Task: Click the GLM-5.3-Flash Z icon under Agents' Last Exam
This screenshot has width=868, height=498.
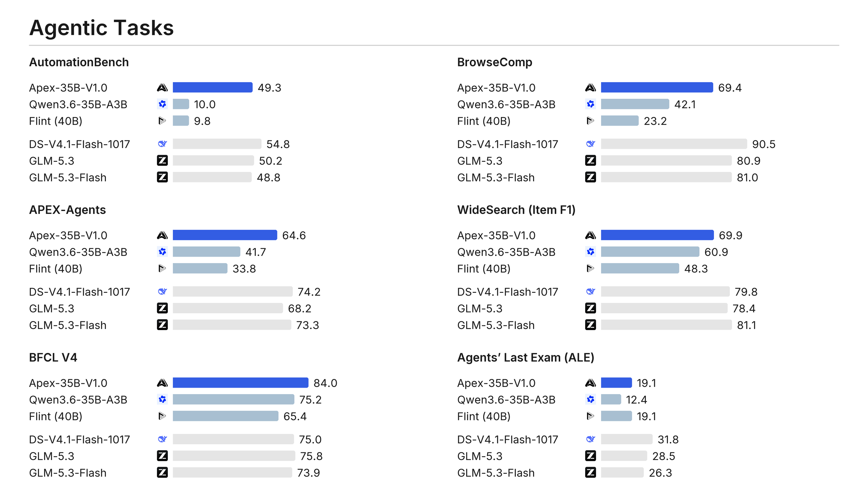Action: 591,472
